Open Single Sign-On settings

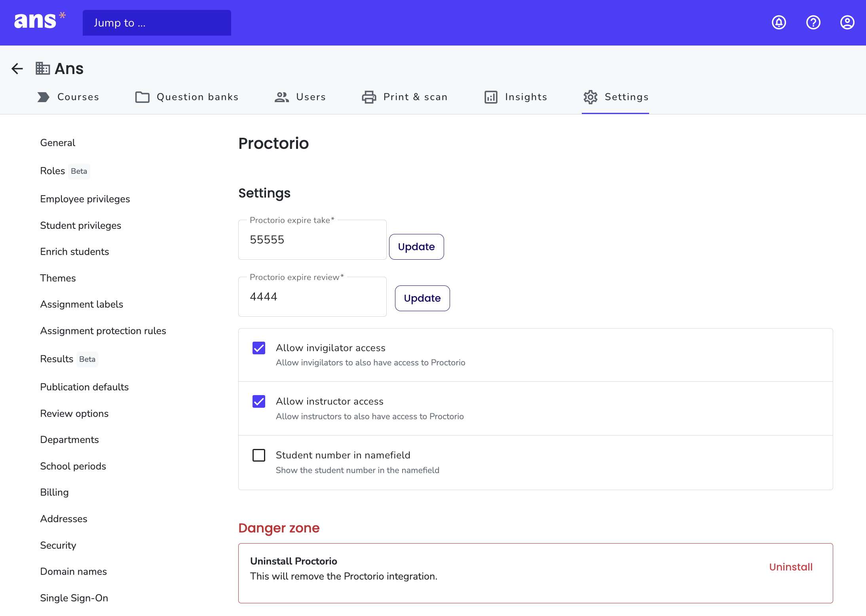(74, 598)
